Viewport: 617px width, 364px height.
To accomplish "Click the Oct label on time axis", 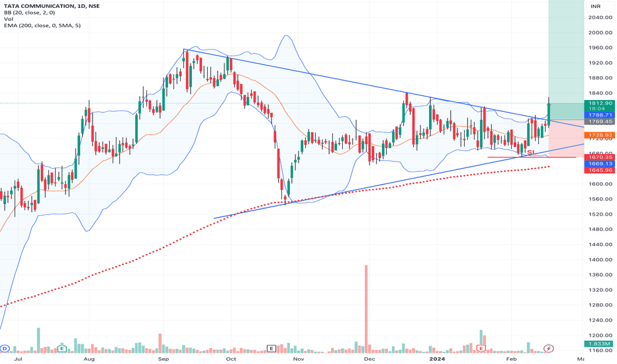I will (x=231, y=359).
